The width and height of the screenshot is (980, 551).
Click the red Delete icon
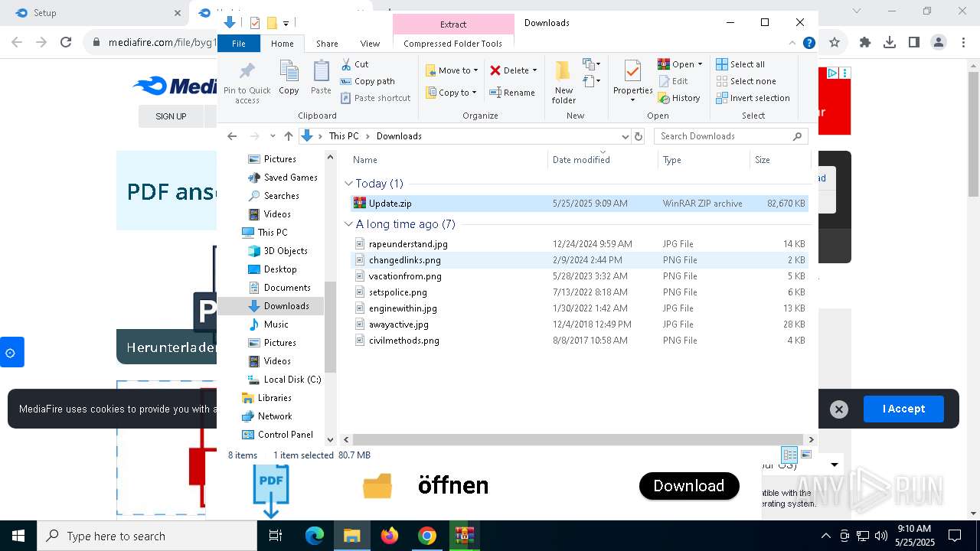[495, 70]
